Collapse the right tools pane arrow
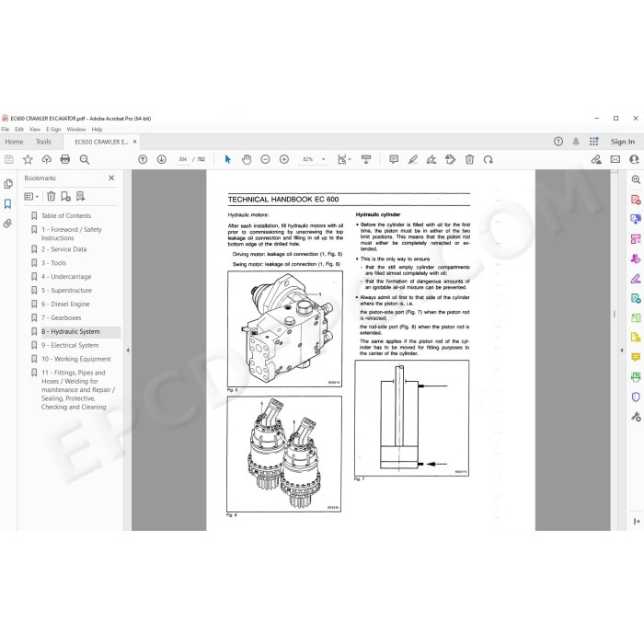 [x=621, y=351]
